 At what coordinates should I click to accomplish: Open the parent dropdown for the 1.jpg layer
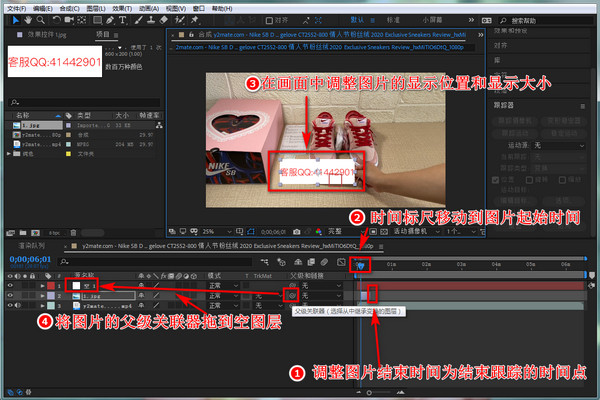321,296
